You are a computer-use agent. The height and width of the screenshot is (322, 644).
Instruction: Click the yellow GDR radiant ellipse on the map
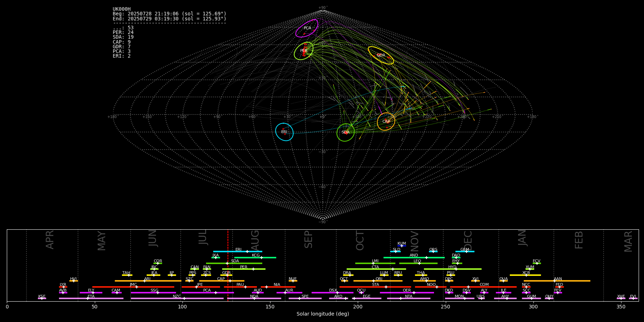(x=381, y=55)
